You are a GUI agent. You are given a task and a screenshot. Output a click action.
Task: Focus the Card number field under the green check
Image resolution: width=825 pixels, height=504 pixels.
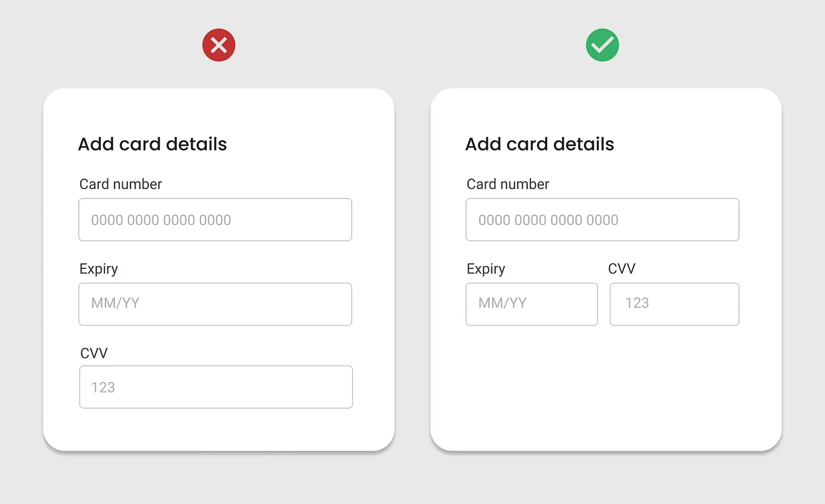tap(602, 220)
